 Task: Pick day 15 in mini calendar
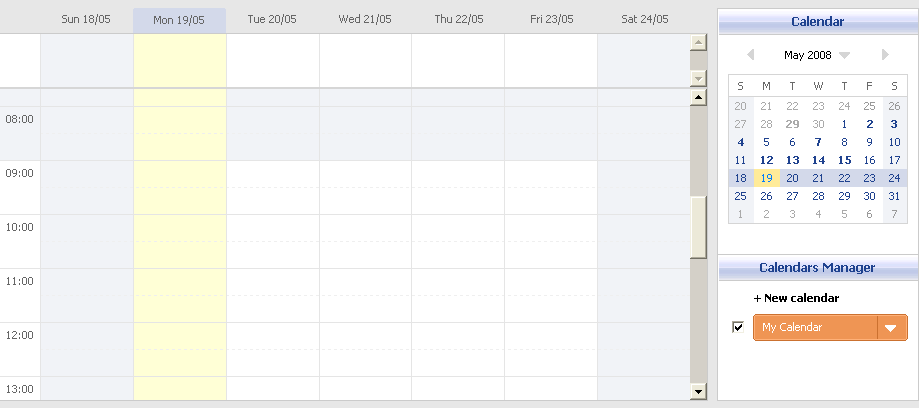tap(843, 160)
